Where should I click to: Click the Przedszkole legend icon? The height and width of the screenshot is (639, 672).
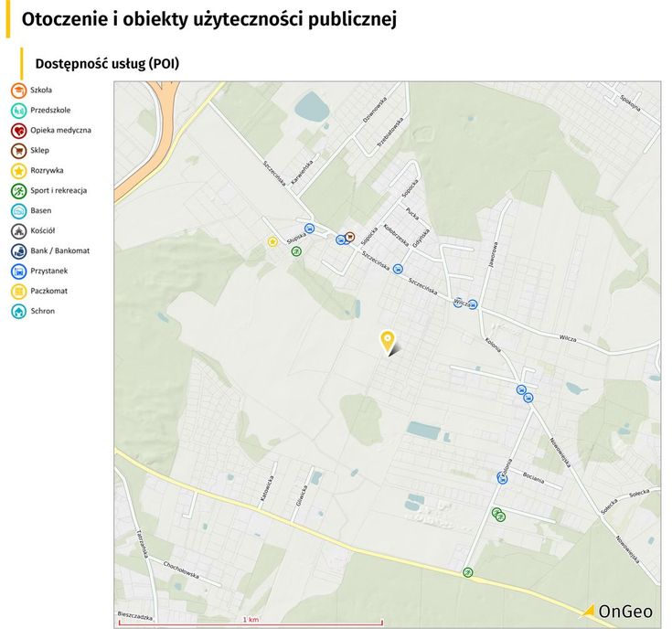[x=19, y=111]
